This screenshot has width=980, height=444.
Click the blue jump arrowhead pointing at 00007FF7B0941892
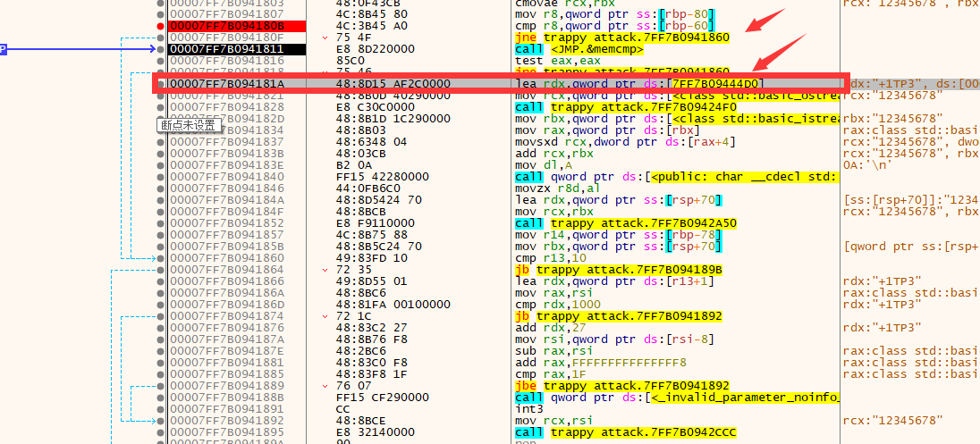pyautogui.click(x=153, y=421)
